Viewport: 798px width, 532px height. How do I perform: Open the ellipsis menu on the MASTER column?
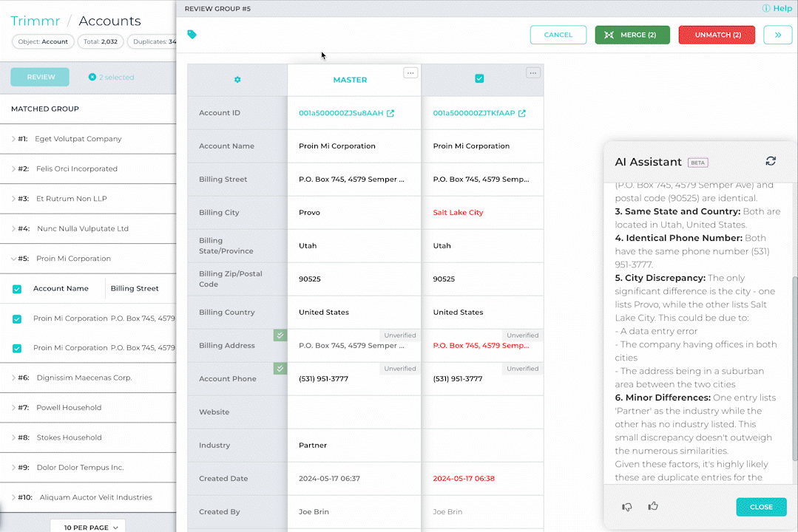[410, 72]
